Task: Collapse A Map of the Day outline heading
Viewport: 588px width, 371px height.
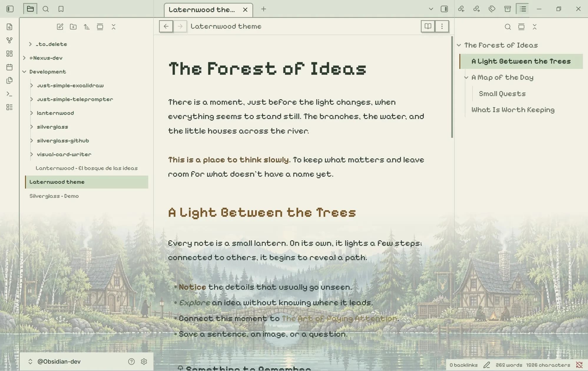Action: click(466, 77)
